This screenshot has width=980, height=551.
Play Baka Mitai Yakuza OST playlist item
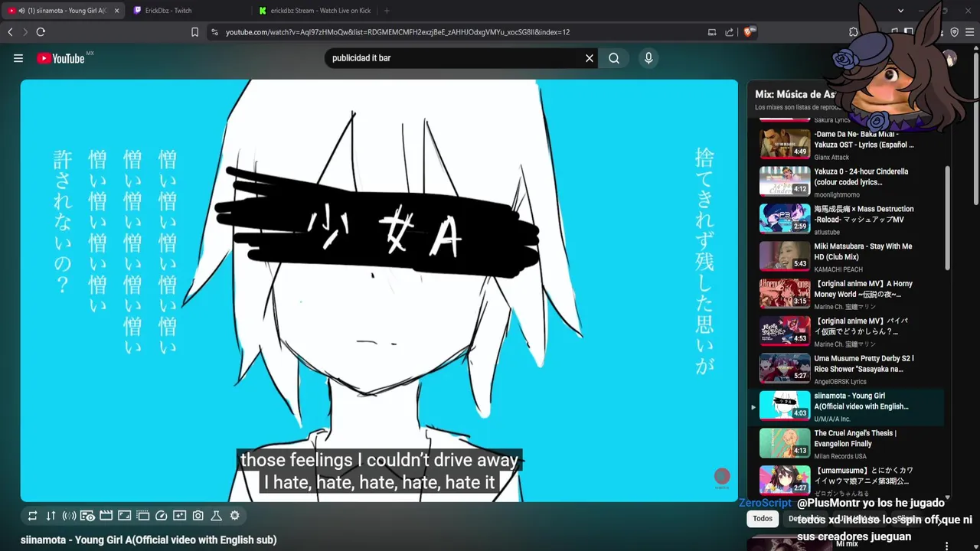coord(846,144)
